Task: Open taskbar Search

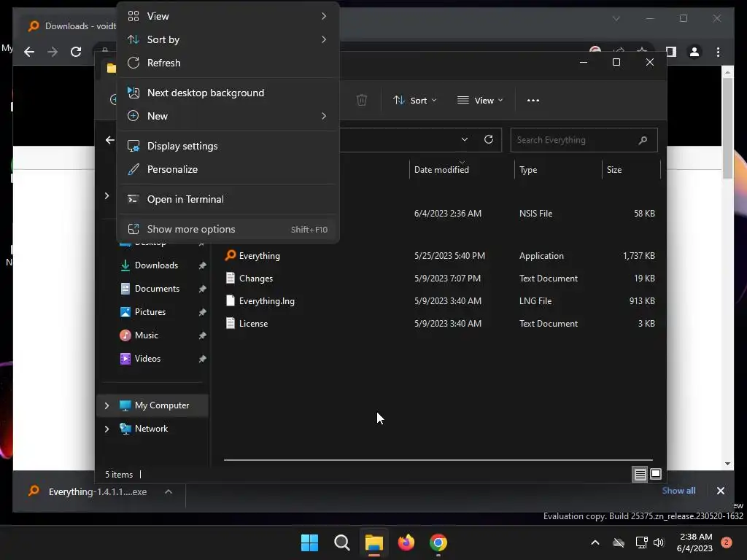Action: click(342, 542)
